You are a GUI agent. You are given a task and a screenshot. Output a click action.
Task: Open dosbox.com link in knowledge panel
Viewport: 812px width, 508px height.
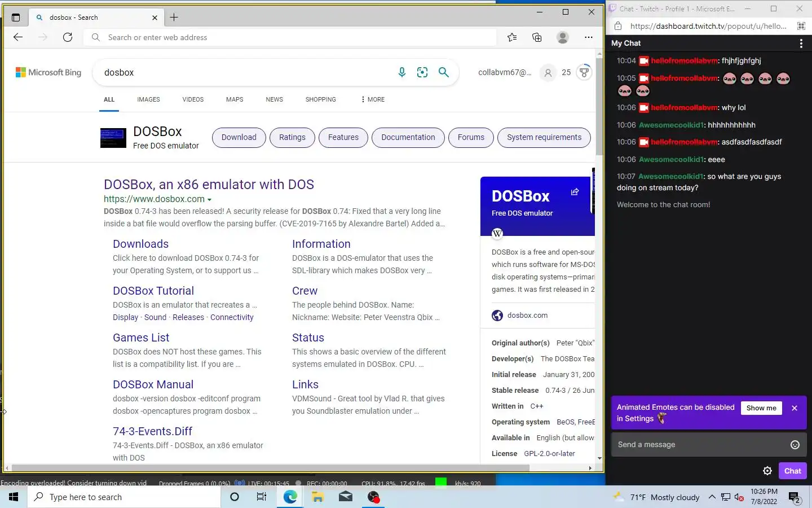point(527,316)
